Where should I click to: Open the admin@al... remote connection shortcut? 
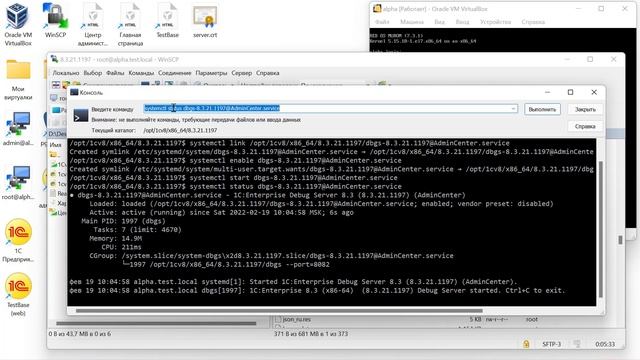pos(18,129)
